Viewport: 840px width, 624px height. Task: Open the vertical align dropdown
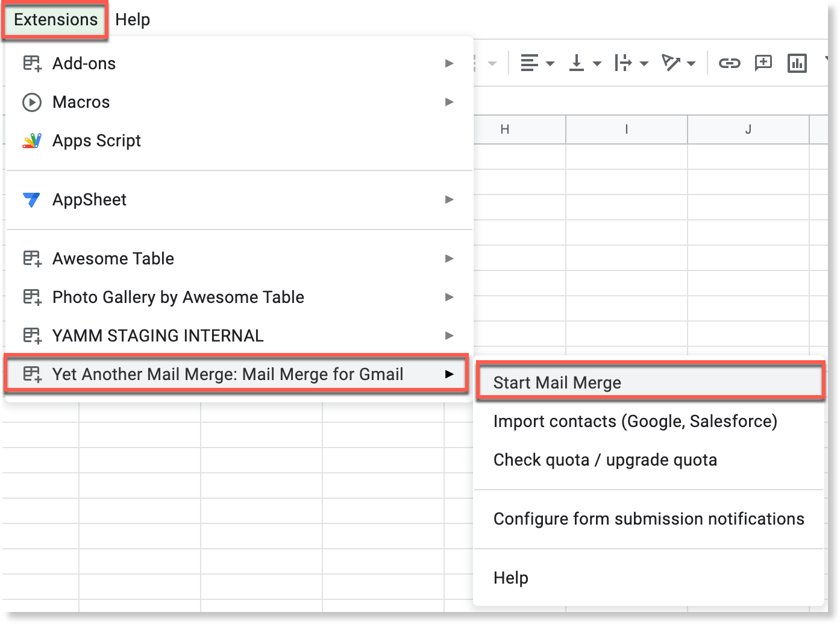(x=585, y=63)
